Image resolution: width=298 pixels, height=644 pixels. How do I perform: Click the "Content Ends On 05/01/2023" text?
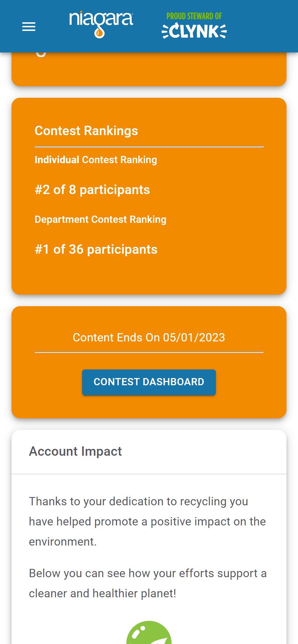click(x=149, y=337)
